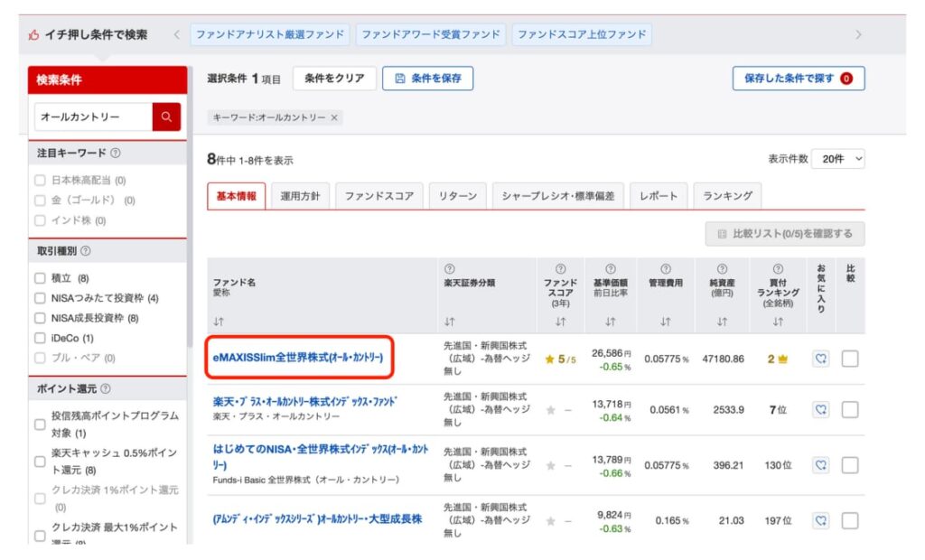The height and width of the screenshot is (560, 925).
Task: Switch to 基本情報 tab
Action: point(236,196)
